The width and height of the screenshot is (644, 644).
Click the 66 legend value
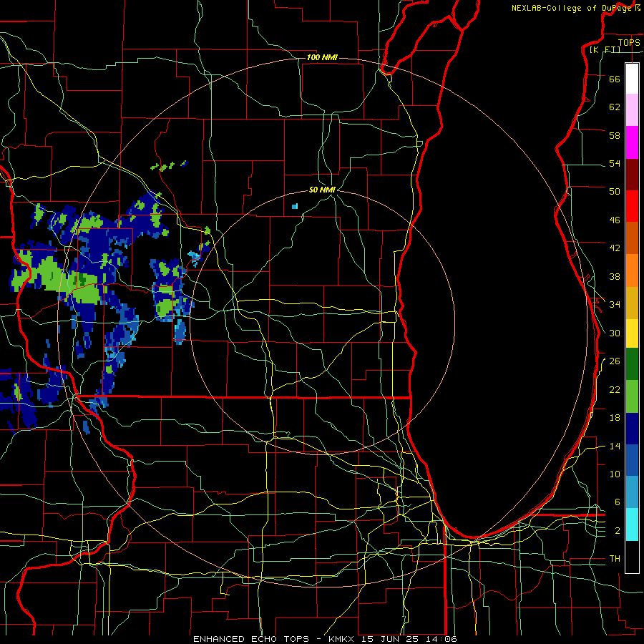click(x=615, y=79)
